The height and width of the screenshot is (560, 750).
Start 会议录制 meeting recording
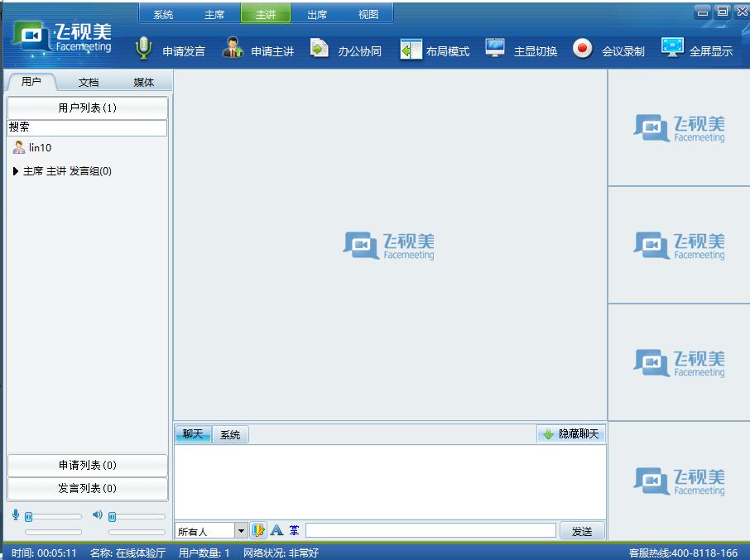pyautogui.click(x=583, y=49)
